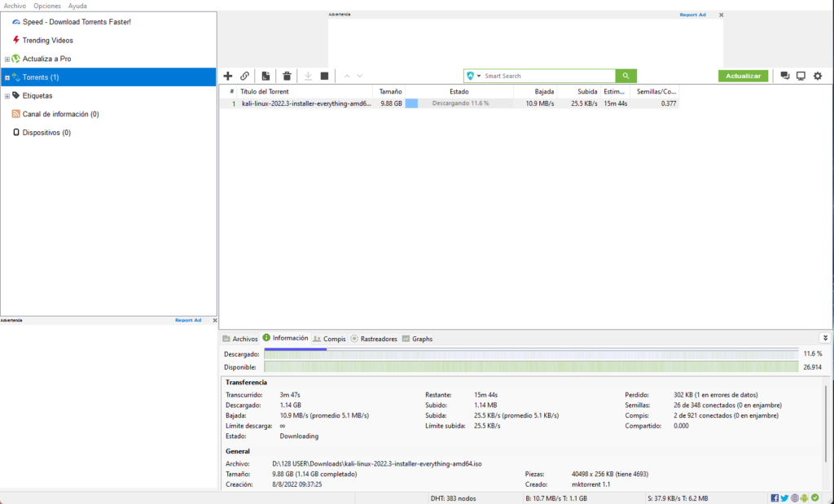Select Trending Videos in sidebar

click(48, 41)
